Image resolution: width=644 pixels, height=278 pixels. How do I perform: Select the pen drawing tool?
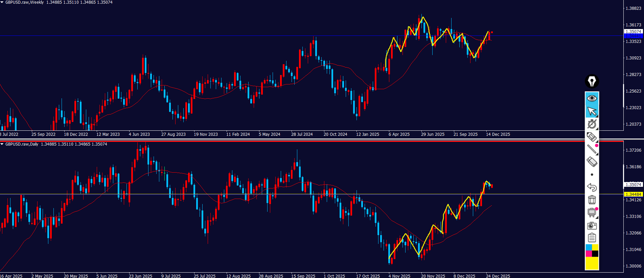(x=592, y=124)
